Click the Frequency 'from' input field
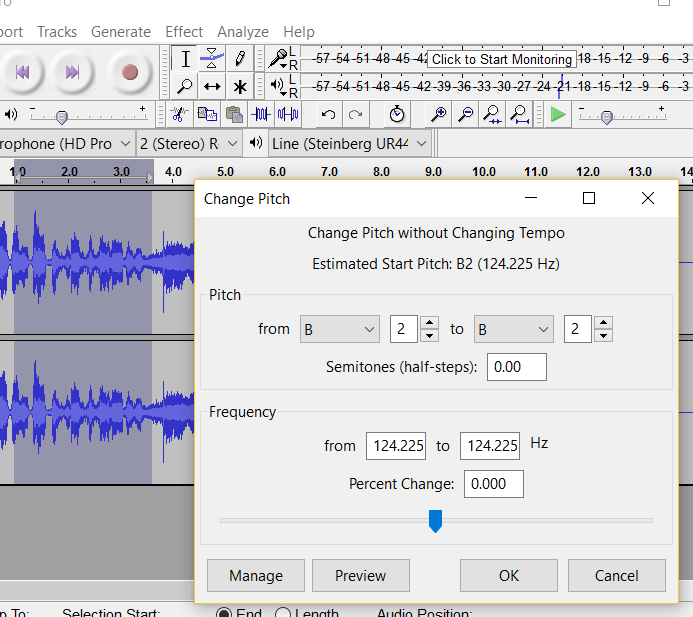Screen dimensions: 693x617 (x=396, y=446)
